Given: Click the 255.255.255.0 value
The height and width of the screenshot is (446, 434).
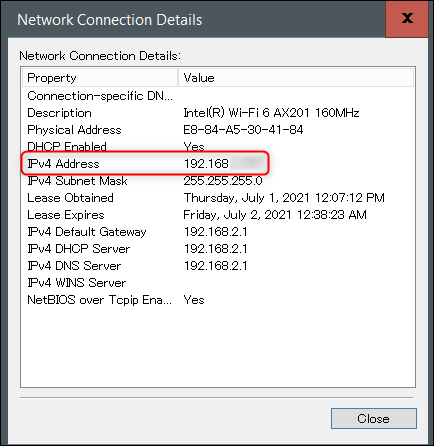Looking at the screenshot, I should 223,181.
